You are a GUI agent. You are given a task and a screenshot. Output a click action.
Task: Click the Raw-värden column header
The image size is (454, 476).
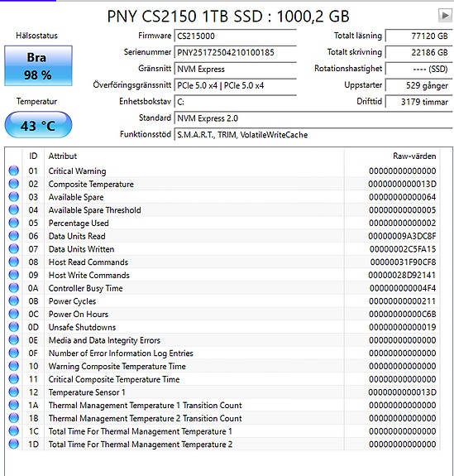[x=392, y=156]
